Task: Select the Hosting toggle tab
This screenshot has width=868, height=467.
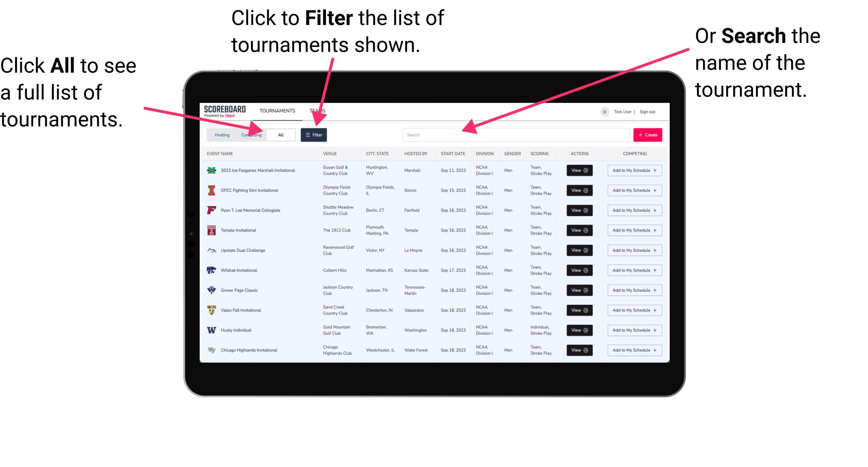Action: pyautogui.click(x=221, y=134)
